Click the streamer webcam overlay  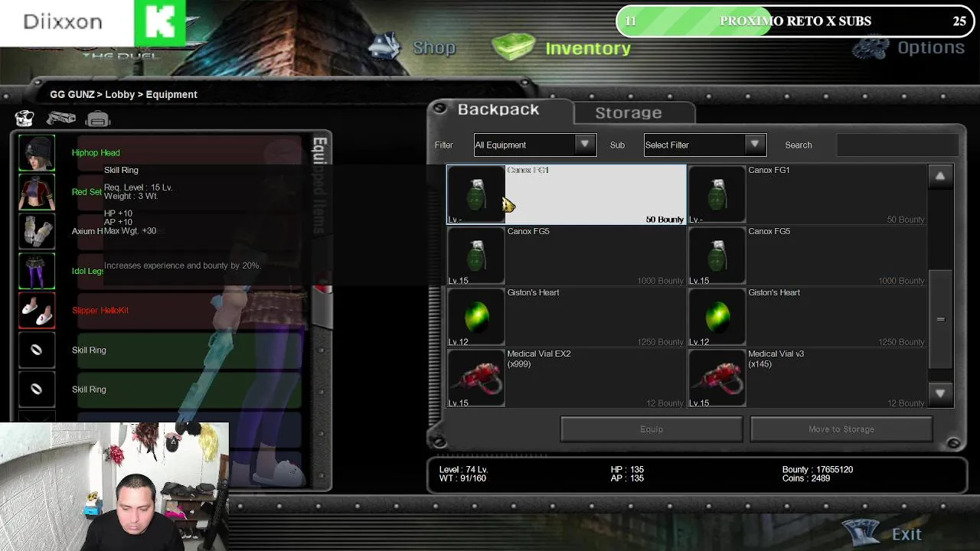(x=114, y=487)
